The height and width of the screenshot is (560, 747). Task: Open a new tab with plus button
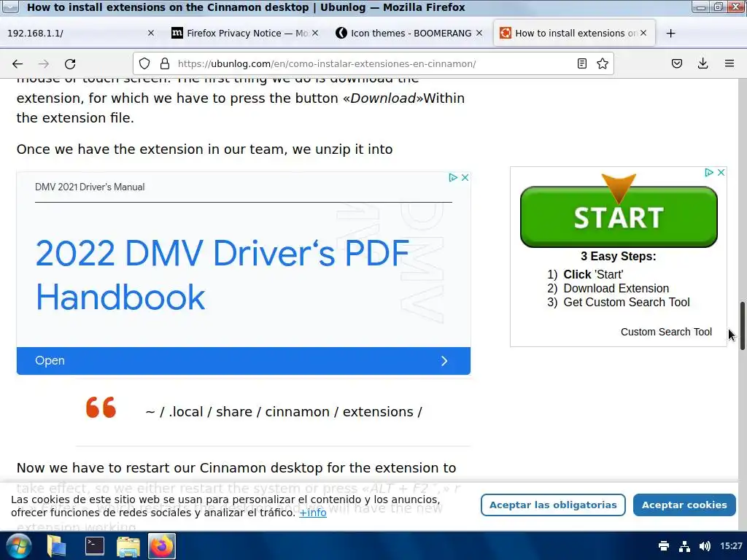point(671,34)
